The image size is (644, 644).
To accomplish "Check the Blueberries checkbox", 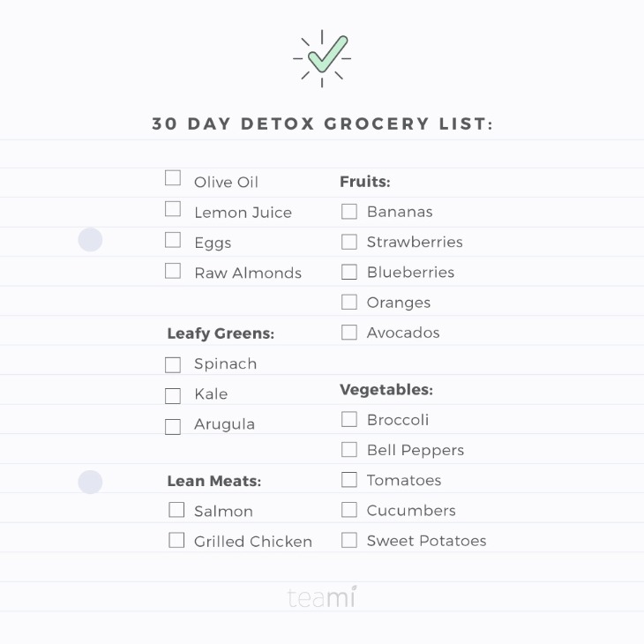I will 349,272.
